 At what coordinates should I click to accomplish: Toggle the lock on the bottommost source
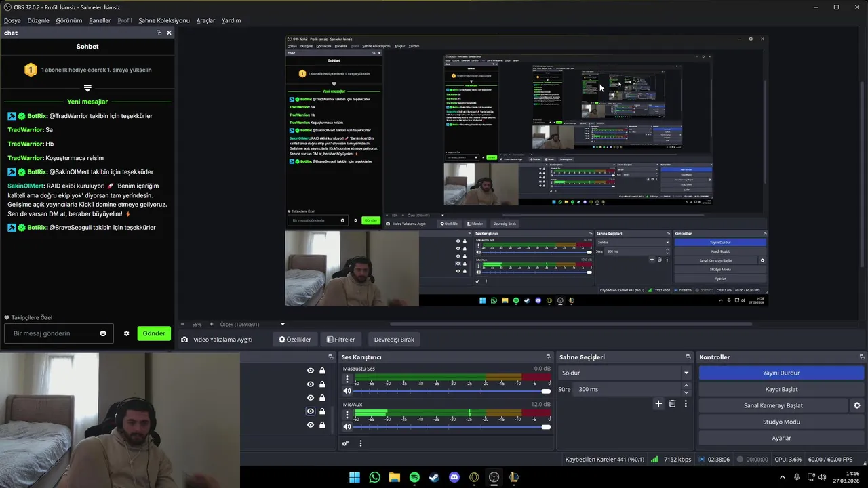click(322, 425)
